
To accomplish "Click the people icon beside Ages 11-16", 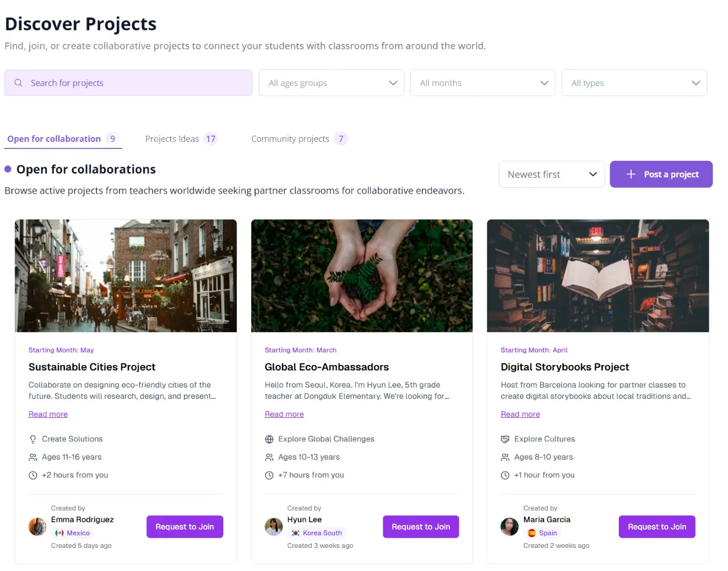I will (33, 458).
